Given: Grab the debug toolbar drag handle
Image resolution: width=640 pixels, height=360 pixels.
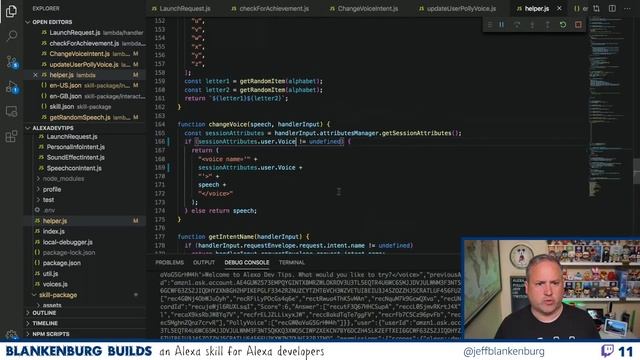Looking at the screenshot, I should pos(490,25).
